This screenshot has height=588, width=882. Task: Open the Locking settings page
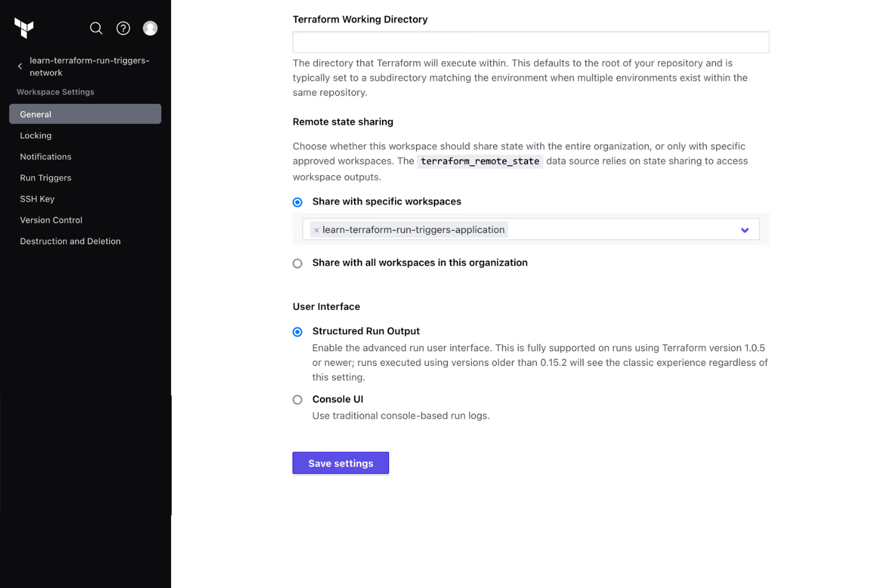[36, 135]
